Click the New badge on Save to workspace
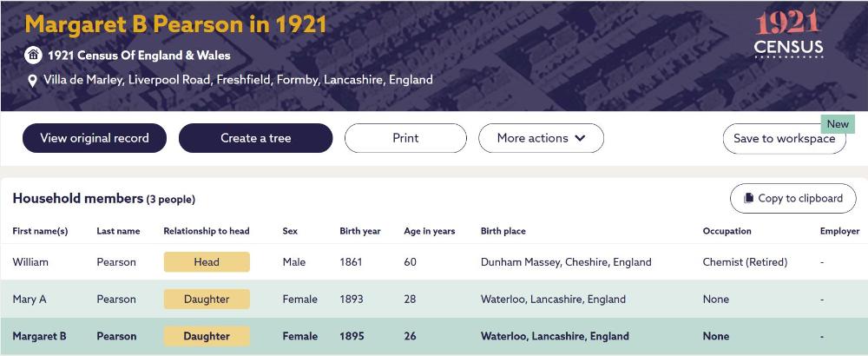Viewport: 868px width, 356px height. pyautogui.click(x=838, y=124)
